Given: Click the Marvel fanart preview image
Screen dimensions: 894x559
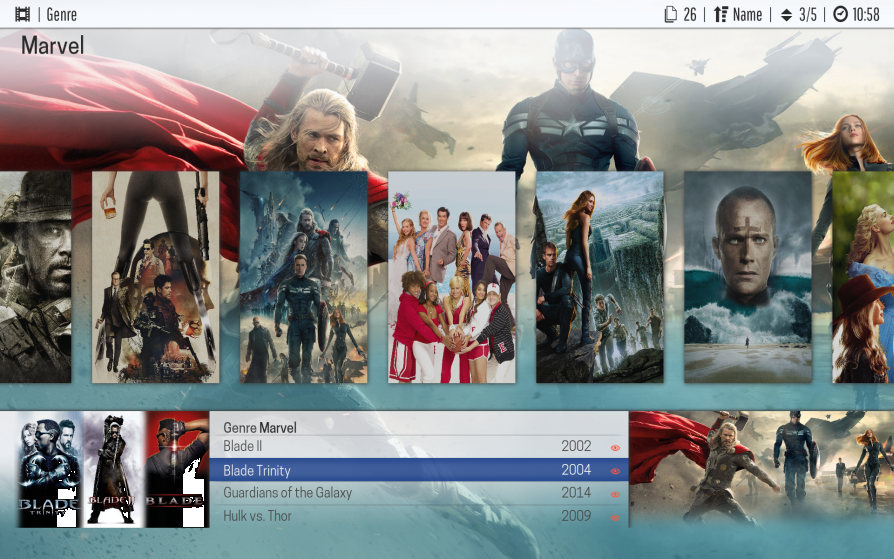Looking at the screenshot, I should [761, 469].
